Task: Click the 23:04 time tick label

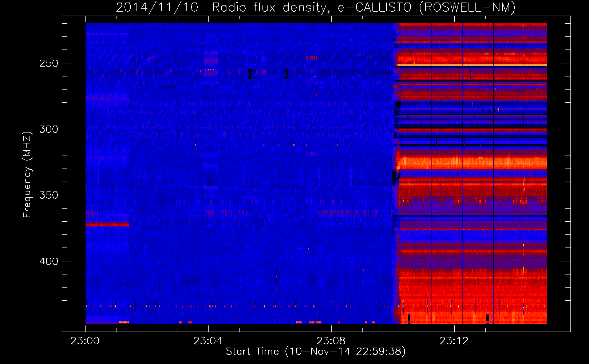Action: point(208,341)
